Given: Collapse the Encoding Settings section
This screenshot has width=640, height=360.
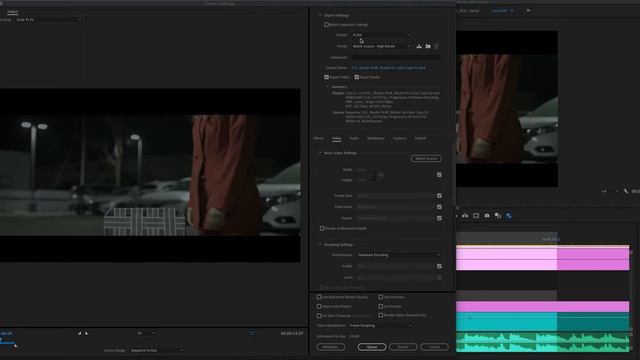Looking at the screenshot, I should coord(320,245).
